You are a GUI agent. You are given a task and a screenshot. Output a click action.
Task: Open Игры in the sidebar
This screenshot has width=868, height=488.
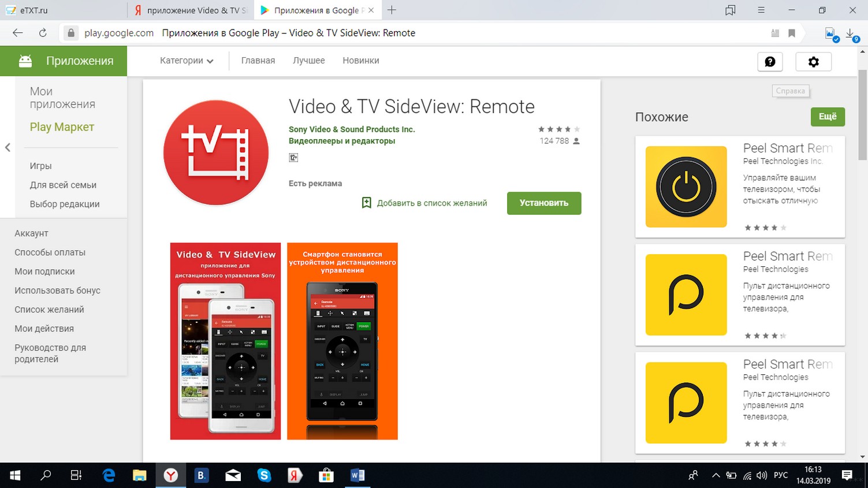(40, 166)
